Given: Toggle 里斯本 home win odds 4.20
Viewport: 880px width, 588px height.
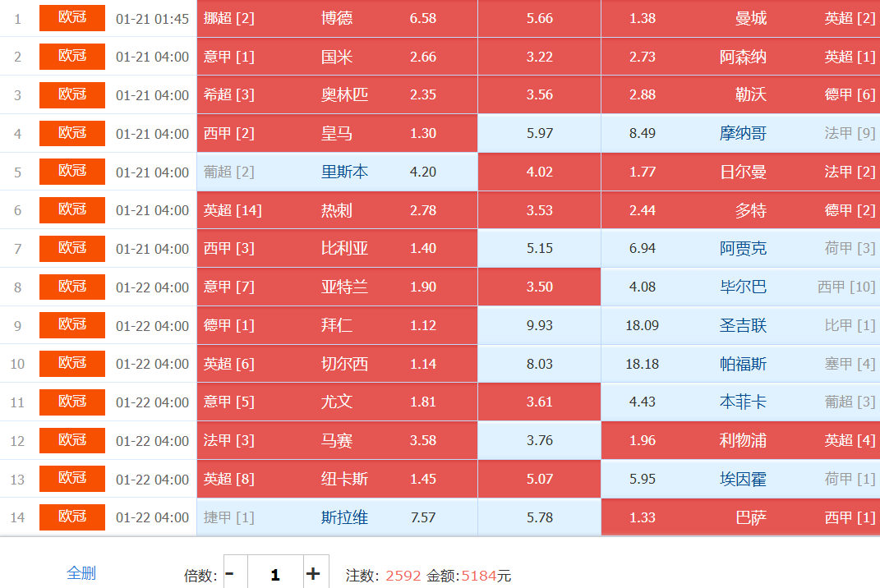Looking at the screenshot, I should 422,172.
